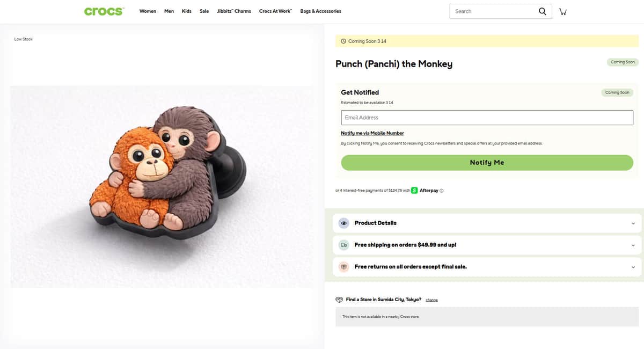
Task: Click the change store location link
Action: (431, 300)
